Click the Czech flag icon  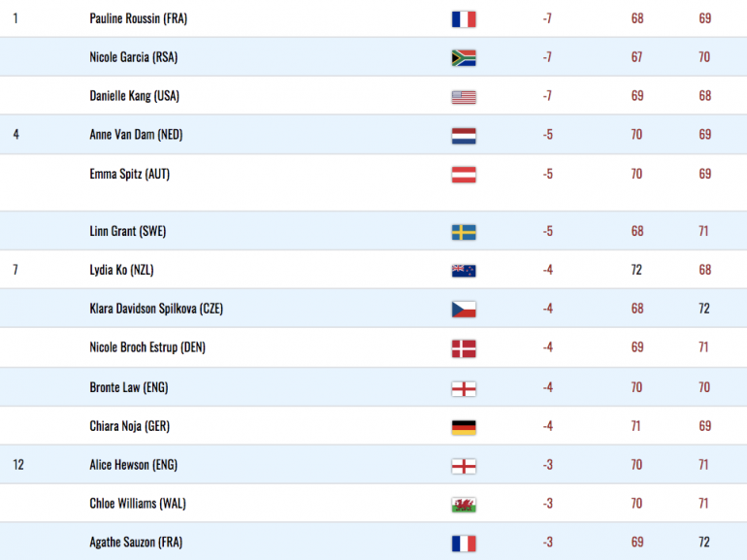coord(464,310)
